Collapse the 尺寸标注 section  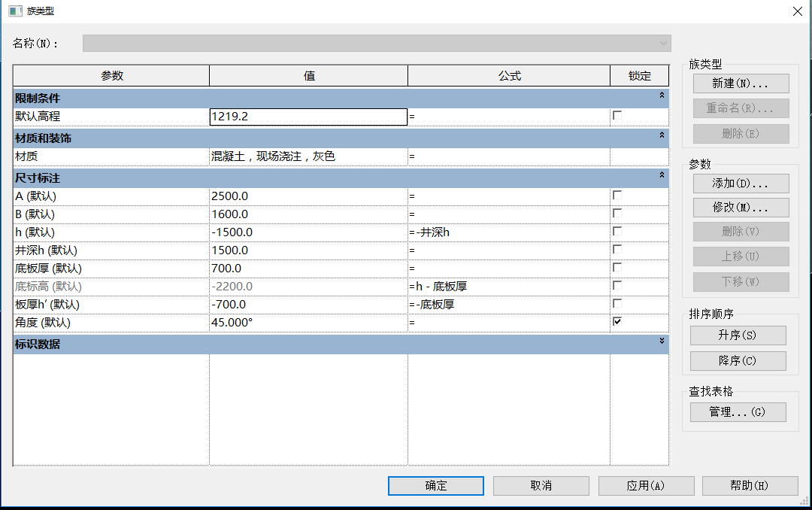tap(662, 175)
